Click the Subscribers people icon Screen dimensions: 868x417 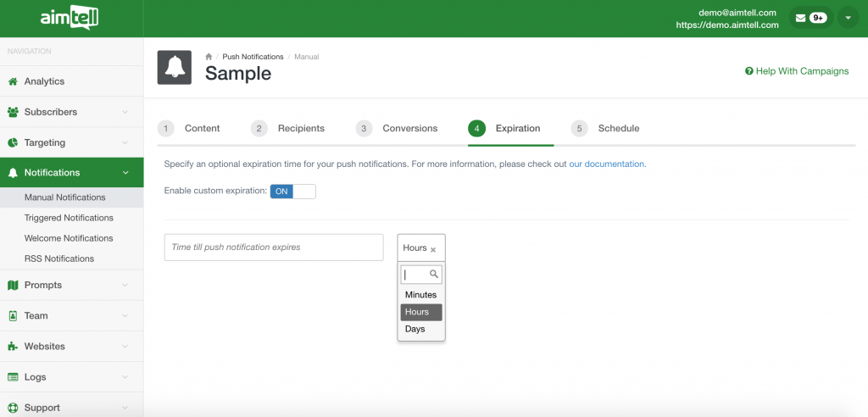13,112
